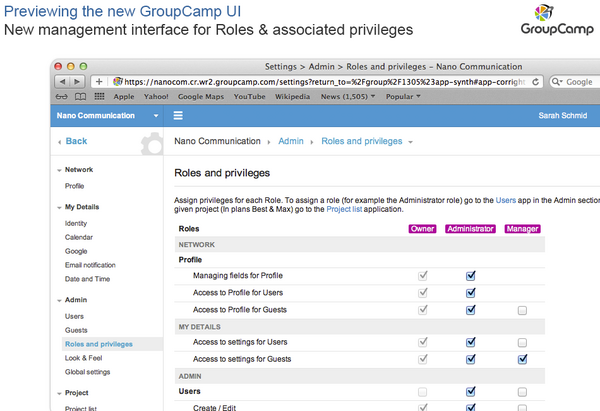
Task: Click the green zoom window button
Action: [x=83, y=66]
